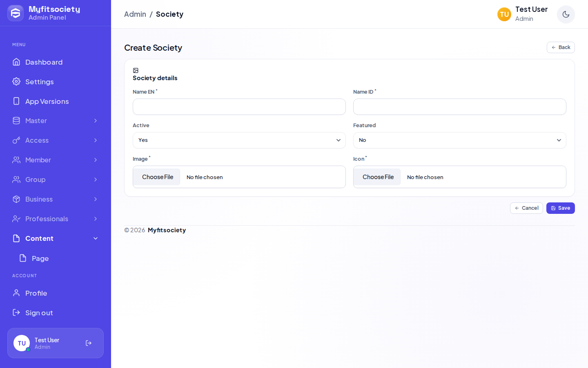Click the Myfitsociety logo icon
Viewport: 588px width, 368px height.
click(16, 13)
